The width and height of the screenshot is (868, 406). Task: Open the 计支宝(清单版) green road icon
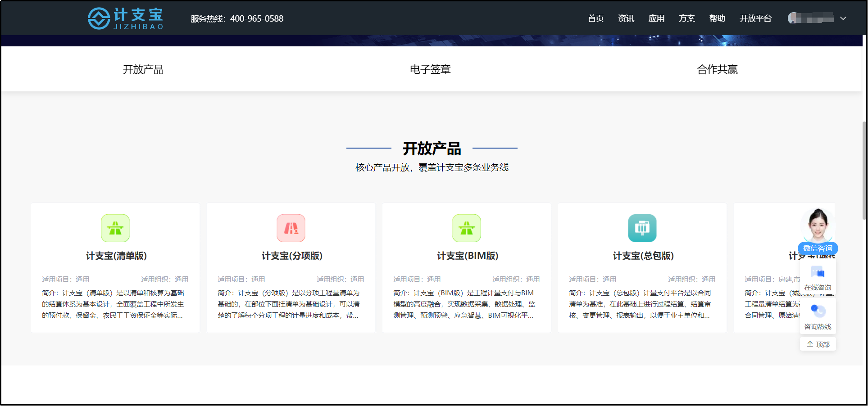[115, 228]
